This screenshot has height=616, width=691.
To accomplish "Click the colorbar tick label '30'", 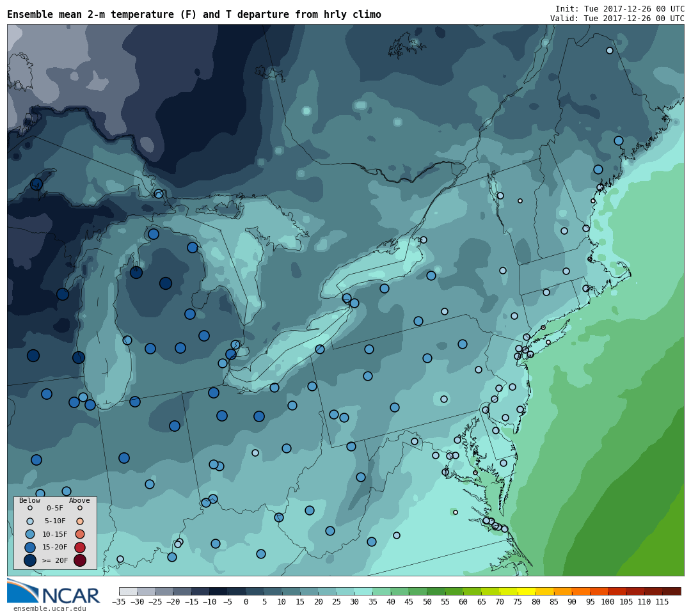I will pos(354,601).
